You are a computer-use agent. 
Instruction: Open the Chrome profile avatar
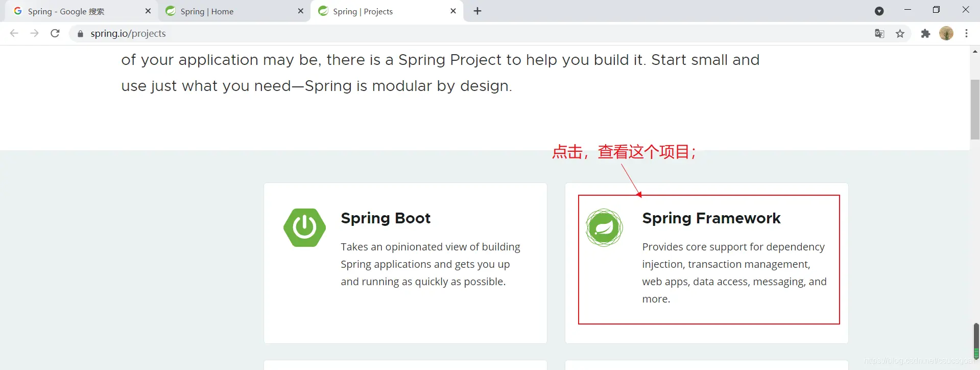point(946,34)
